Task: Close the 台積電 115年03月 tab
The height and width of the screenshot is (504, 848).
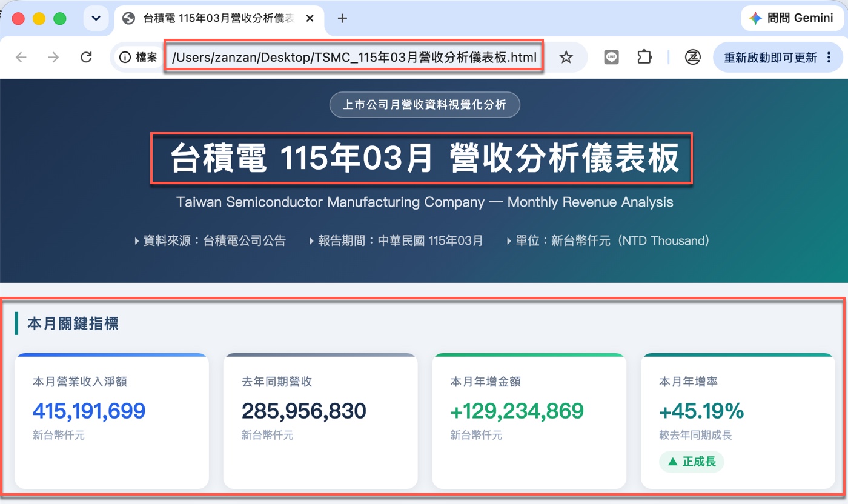Action: click(310, 18)
